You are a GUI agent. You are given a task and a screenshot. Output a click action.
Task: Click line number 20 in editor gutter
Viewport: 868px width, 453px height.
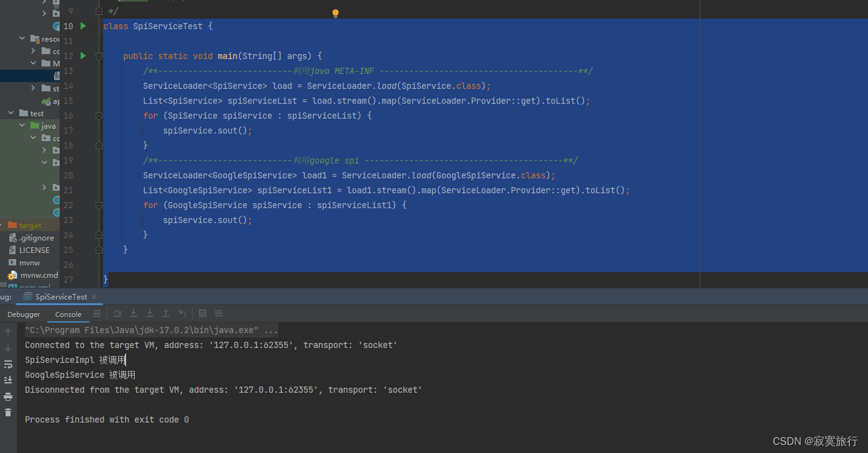pyautogui.click(x=68, y=175)
